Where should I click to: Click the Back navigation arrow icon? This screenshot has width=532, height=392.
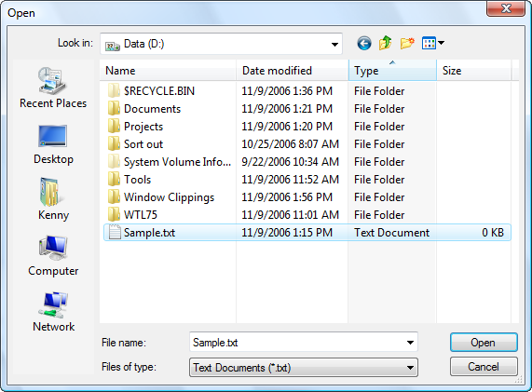pos(364,44)
